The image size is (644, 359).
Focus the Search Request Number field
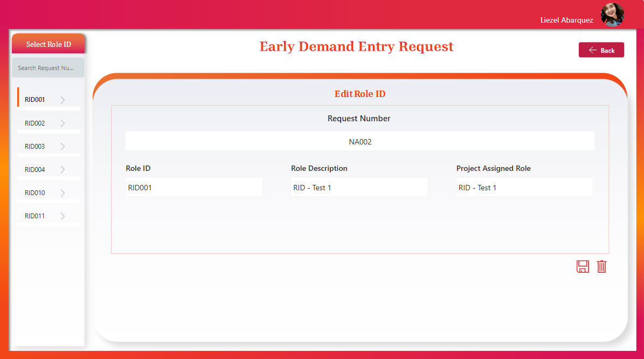pos(48,68)
